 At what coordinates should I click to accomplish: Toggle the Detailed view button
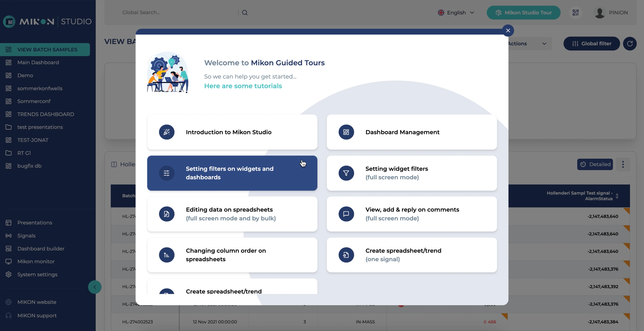[595, 164]
